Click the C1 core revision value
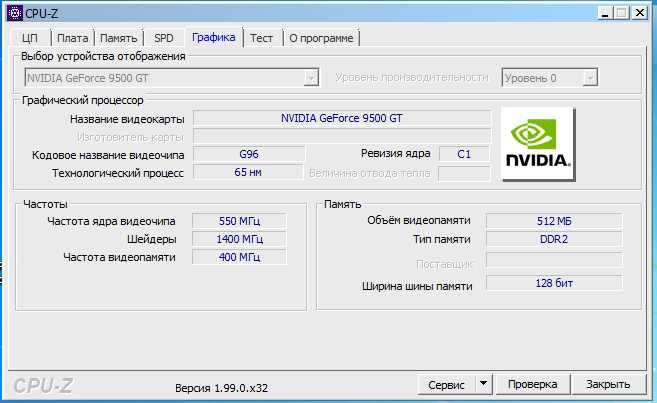657x403 pixels. pyautogui.click(x=464, y=154)
